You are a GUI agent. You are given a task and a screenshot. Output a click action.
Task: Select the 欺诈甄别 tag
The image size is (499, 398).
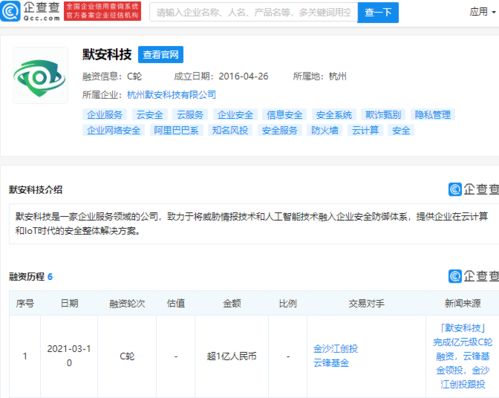pos(383,115)
